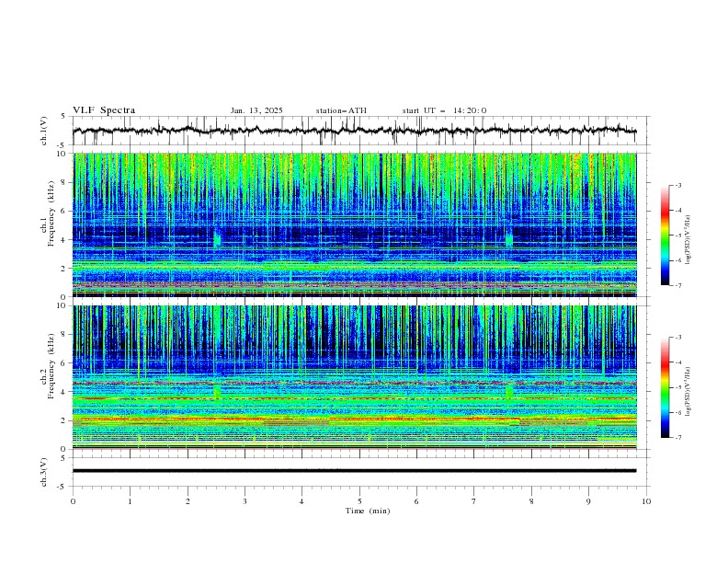Image resolution: width=728 pixels, height=563 pixels.
Task: Click the ch.2 spectrogram panel
Action: pyautogui.click(x=355, y=377)
